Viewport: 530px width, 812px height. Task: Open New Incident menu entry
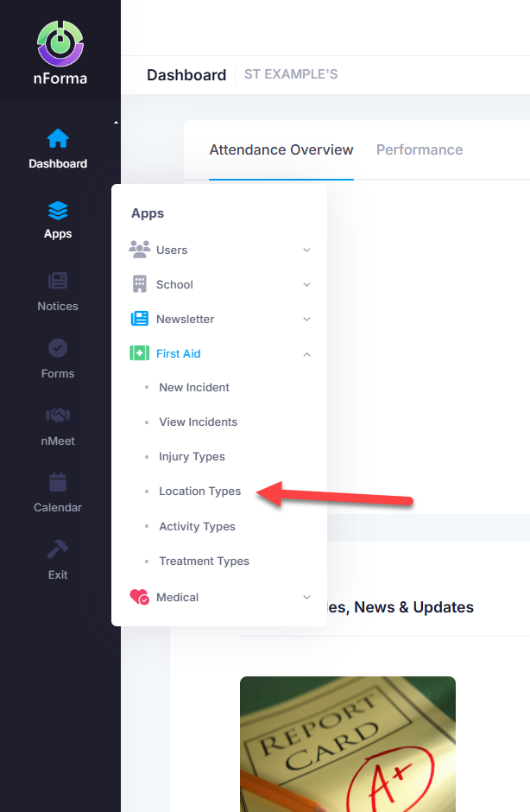[194, 387]
